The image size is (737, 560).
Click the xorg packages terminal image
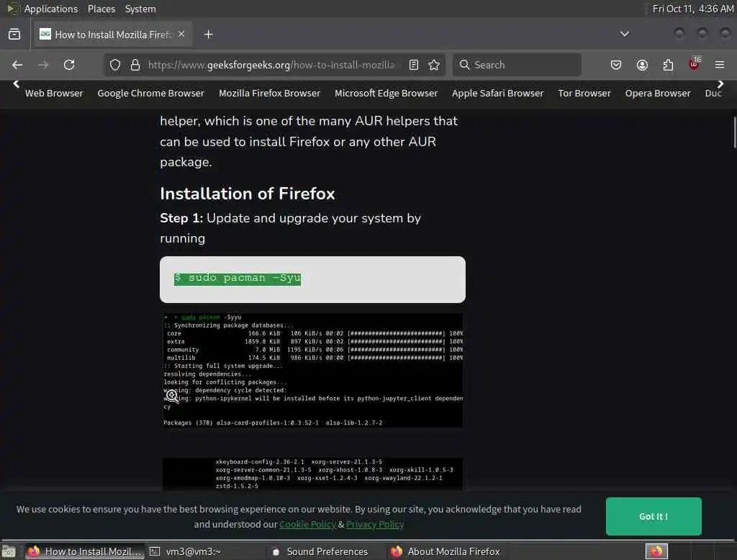[x=312, y=474]
